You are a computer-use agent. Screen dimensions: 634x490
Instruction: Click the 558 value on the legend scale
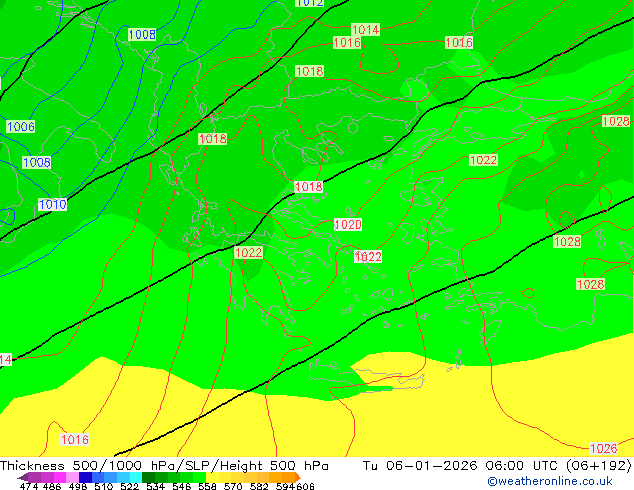(207, 486)
